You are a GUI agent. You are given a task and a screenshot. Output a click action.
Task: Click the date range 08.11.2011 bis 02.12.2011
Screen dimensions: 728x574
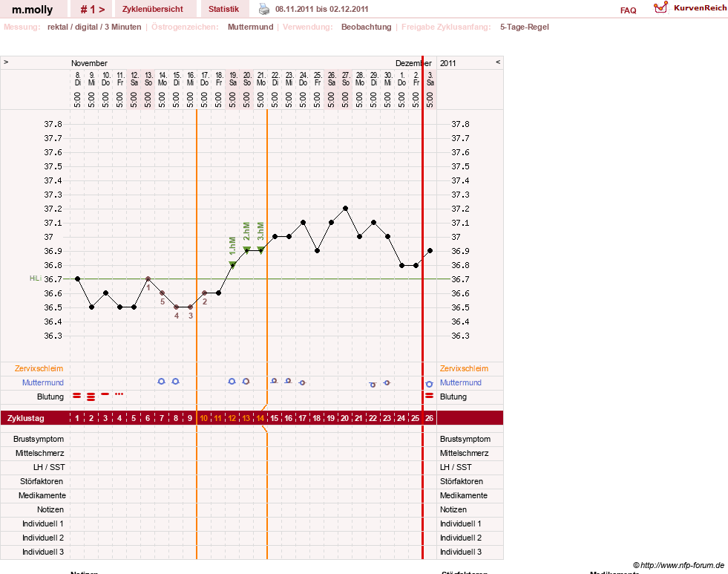pos(322,10)
